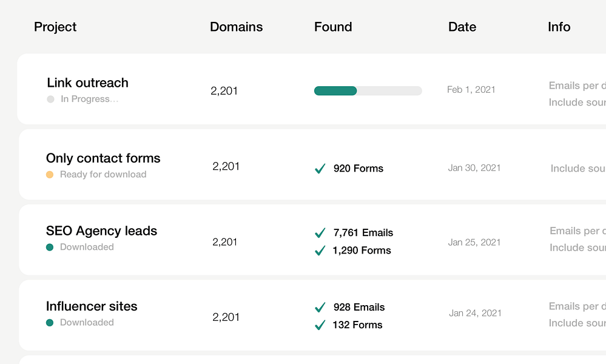Open the Only contact forms project
The height and width of the screenshot is (364, 606).
[x=103, y=158]
